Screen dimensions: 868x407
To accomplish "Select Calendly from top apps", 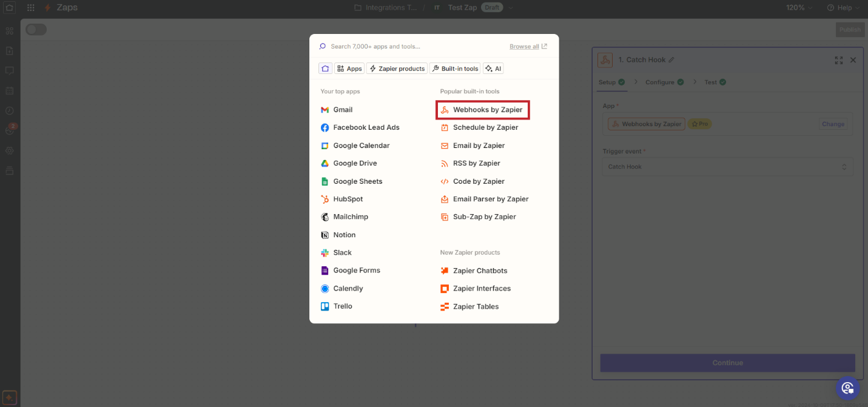I will tap(342, 289).
